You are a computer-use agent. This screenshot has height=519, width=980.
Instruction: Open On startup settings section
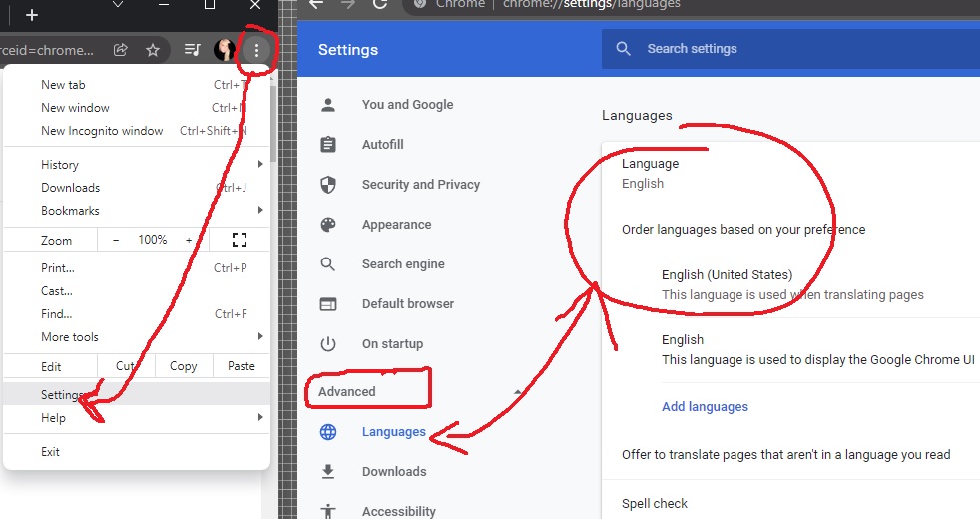tap(392, 344)
